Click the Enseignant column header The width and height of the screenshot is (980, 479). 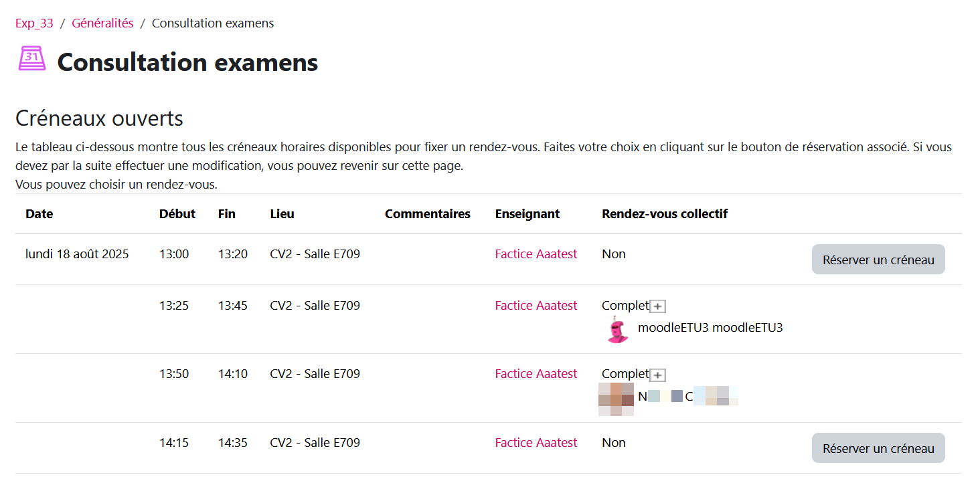point(527,214)
